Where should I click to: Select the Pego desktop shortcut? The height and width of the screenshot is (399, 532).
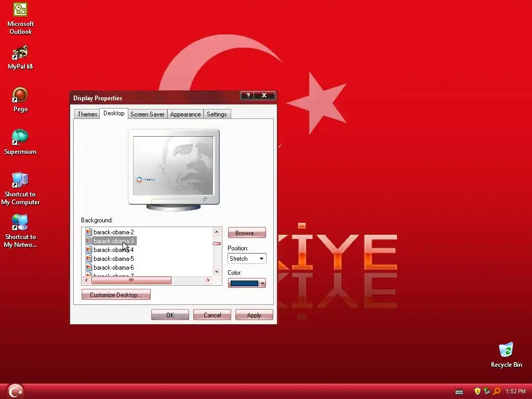(x=20, y=100)
